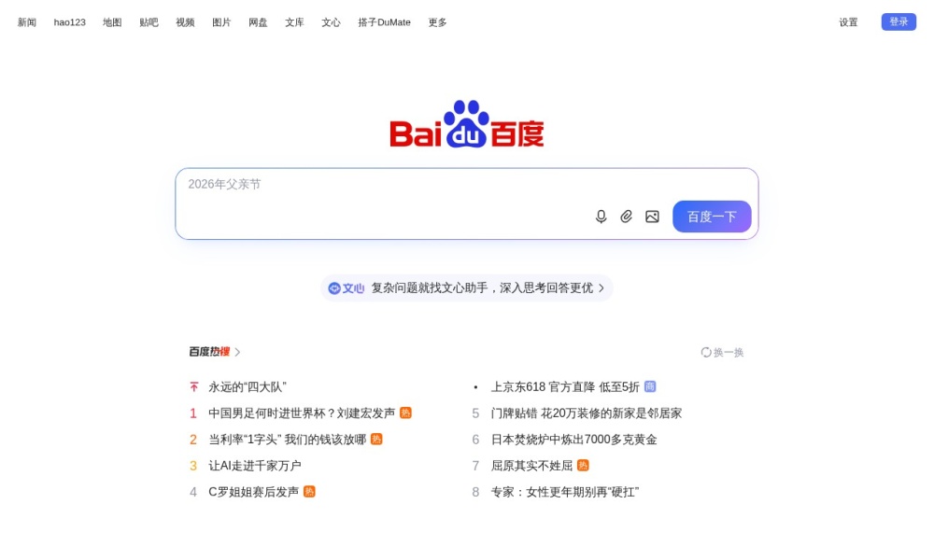Open 中国男足何时进世界杯？刘建宏发声
934x560 pixels.
pos(302,413)
